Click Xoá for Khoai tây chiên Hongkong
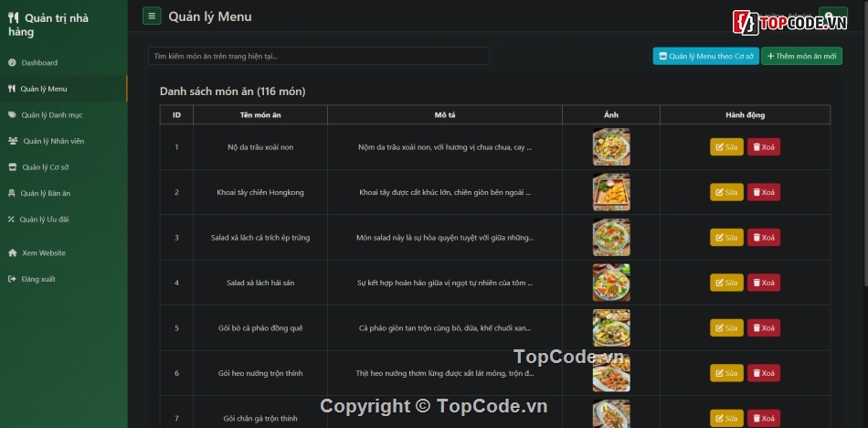868x428 pixels. coord(763,192)
